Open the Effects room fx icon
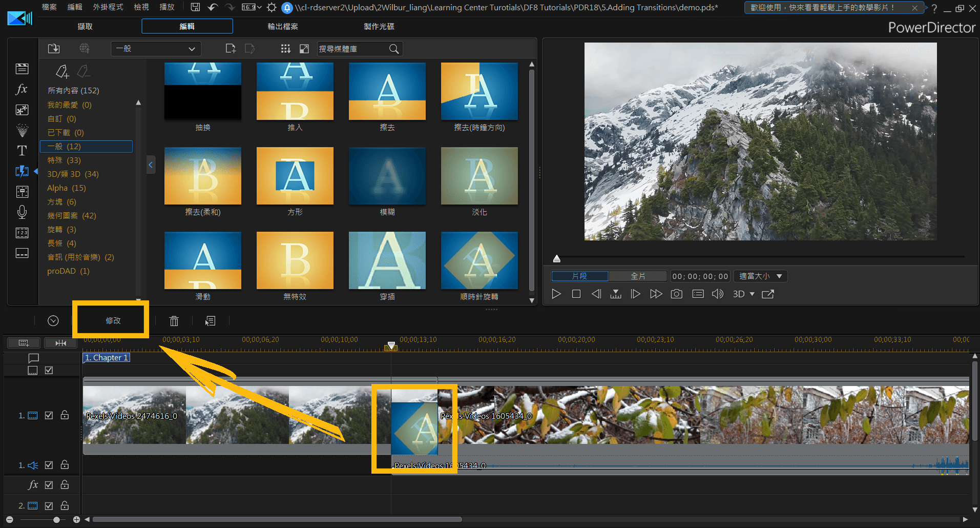The height and width of the screenshot is (528, 980). pyautogui.click(x=22, y=89)
